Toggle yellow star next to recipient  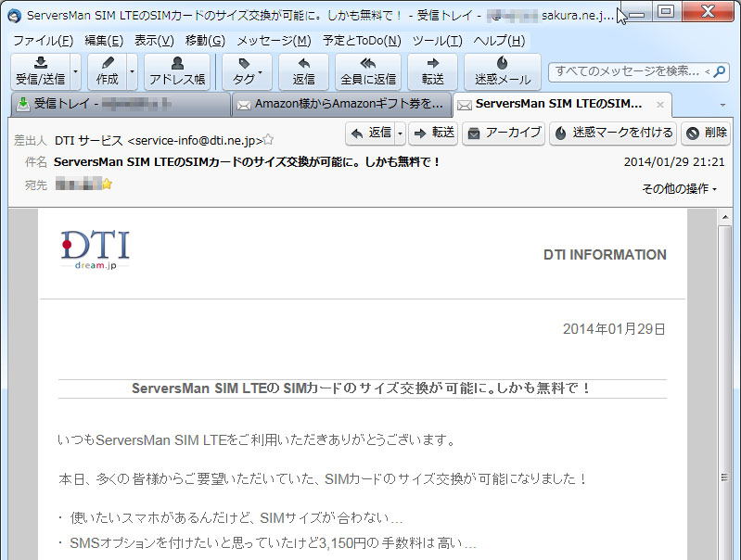click(108, 184)
